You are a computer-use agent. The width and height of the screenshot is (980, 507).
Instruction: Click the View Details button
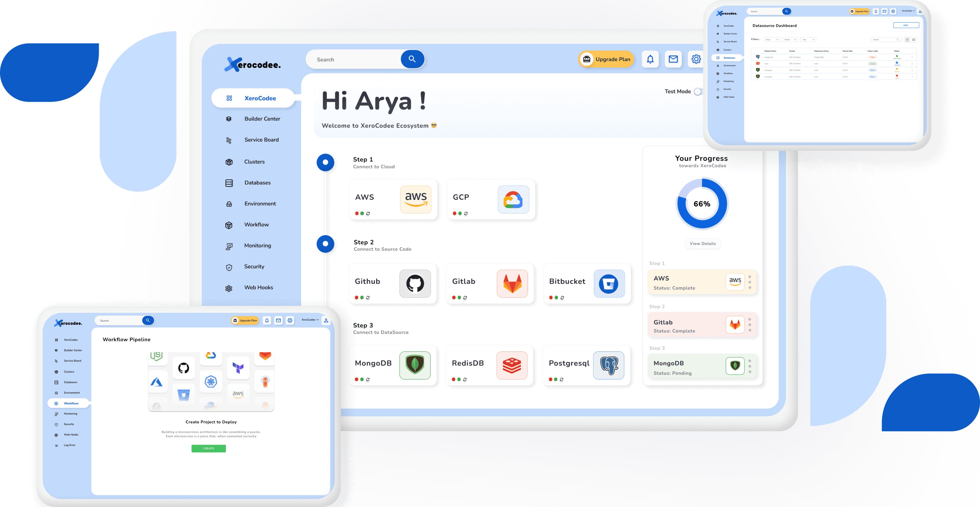703,244
